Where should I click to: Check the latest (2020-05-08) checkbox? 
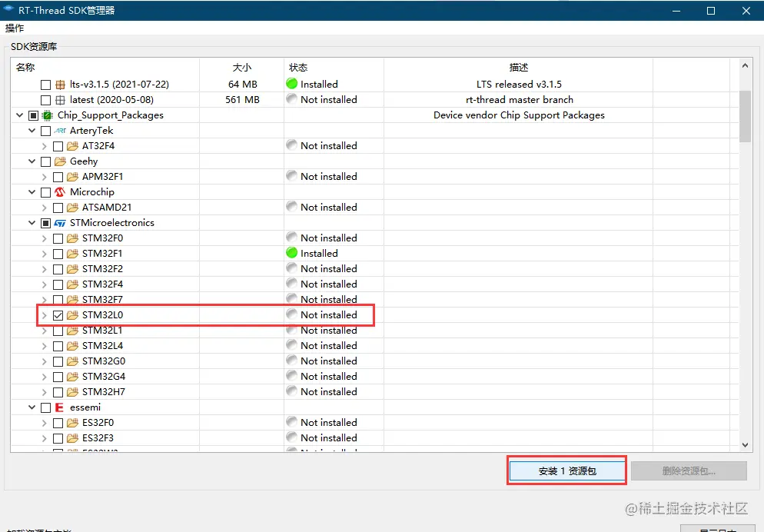coord(46,101)
